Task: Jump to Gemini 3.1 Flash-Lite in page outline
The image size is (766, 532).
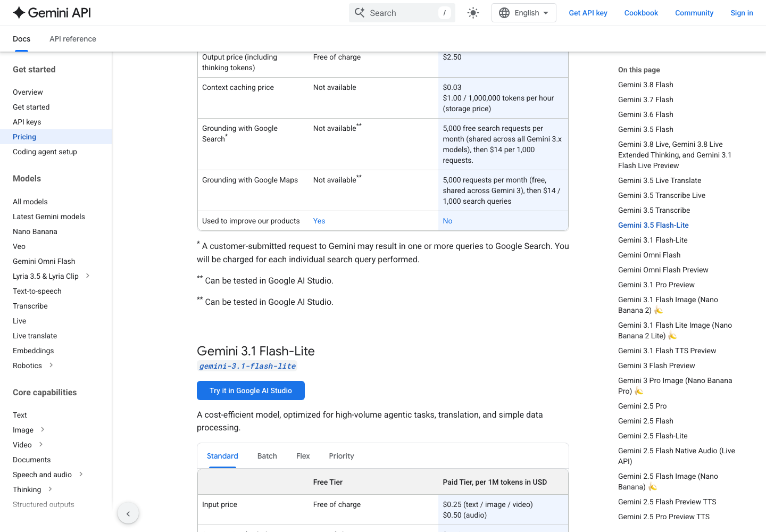Action: click(653, 240)
